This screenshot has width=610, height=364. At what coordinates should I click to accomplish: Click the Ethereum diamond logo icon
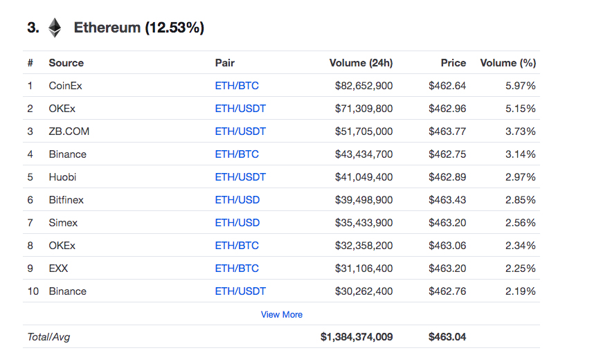tap(55, 28)
